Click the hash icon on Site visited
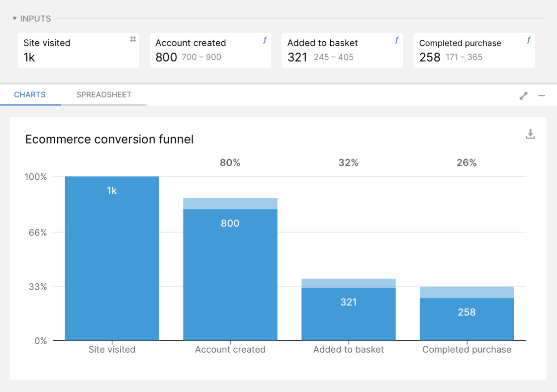 click(x=133, y=39)
